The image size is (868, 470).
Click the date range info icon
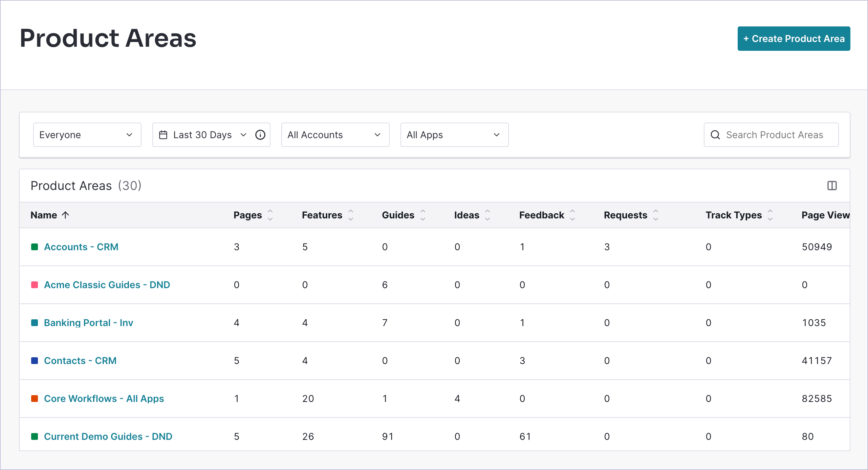pyautogui.click(x=260, y=135)
